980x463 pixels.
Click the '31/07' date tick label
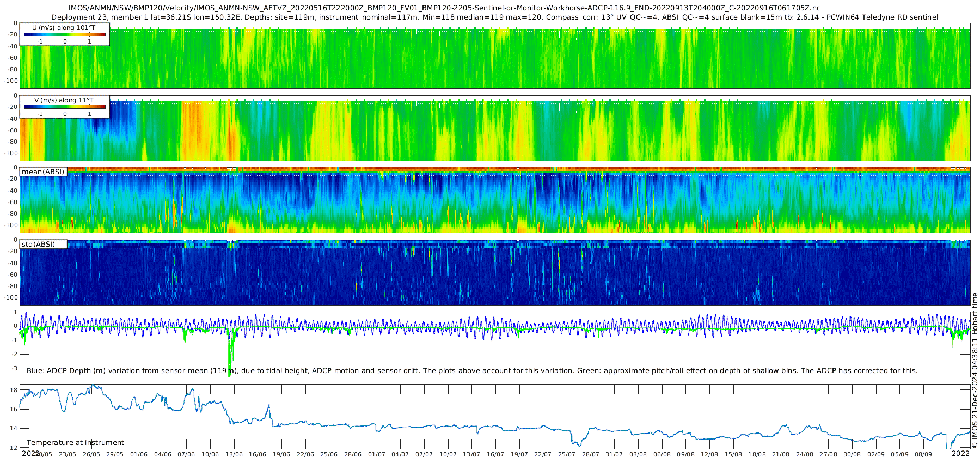coord(614,454)
